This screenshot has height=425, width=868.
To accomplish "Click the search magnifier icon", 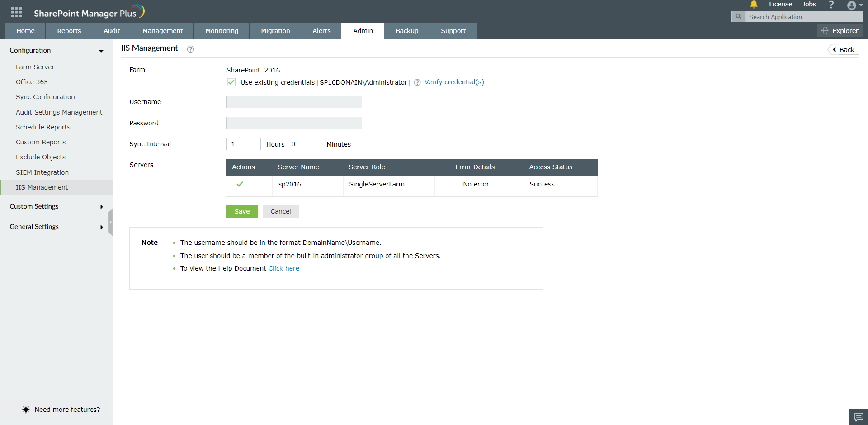I will point(738,17).
